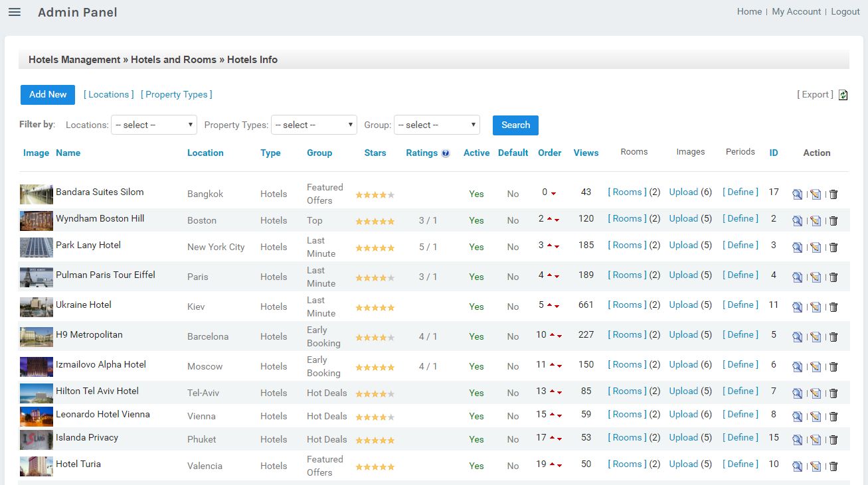
Task: Open details magnifier icon for H9 Metropolitan
Action: pyautogui.click(x=797, y=337)
